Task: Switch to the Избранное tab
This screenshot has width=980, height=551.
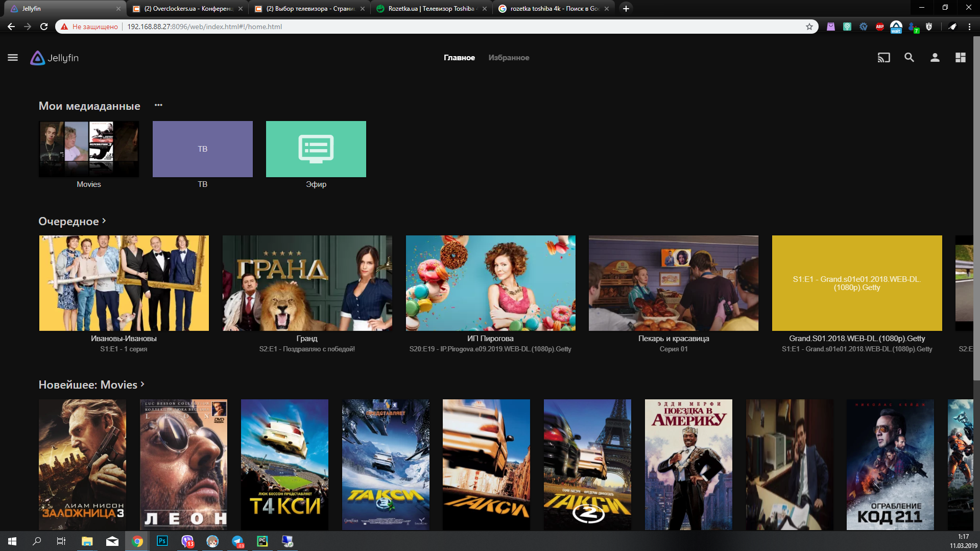Action: point(509,58)
